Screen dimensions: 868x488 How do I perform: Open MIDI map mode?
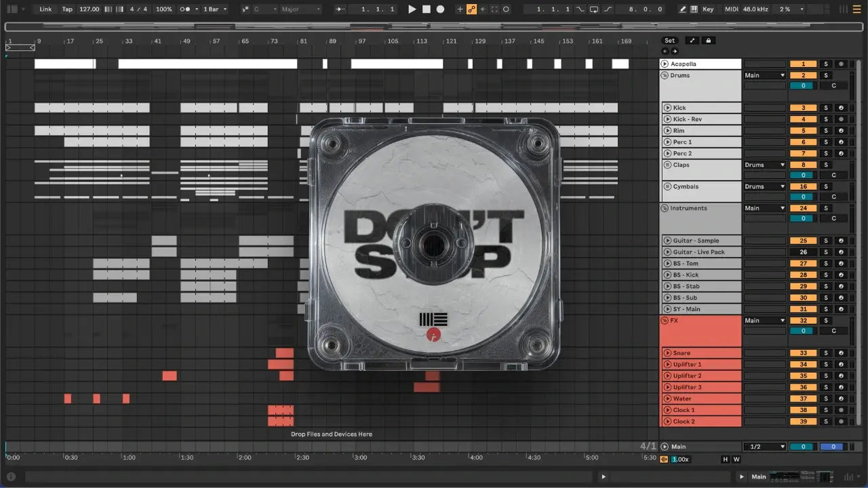[731, 9]
